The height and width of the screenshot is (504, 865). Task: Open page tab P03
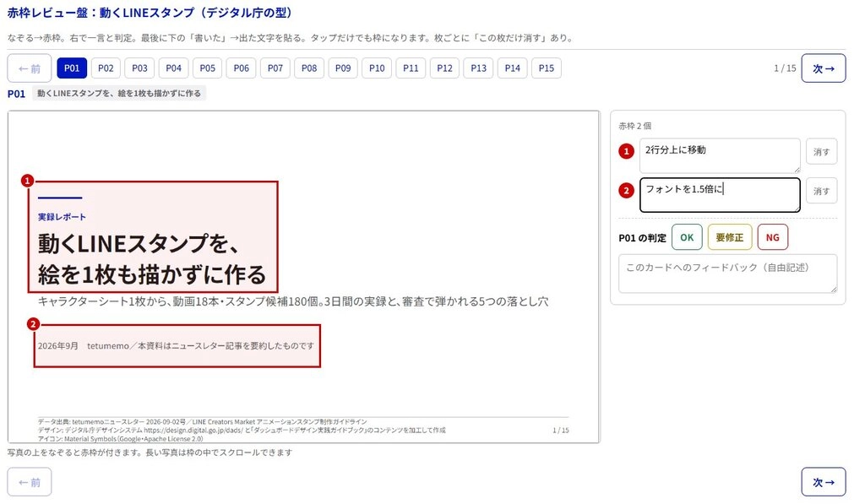(x=139, y=68)
